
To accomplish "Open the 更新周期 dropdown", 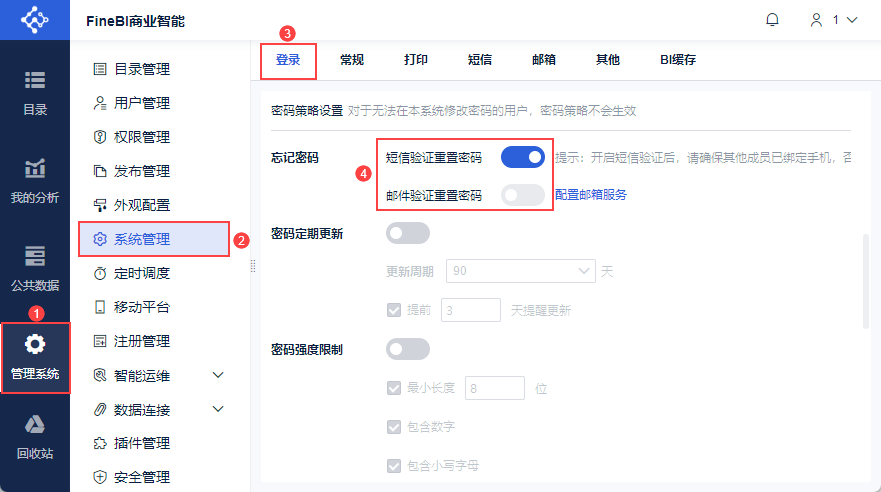I will tap(520, 271).
